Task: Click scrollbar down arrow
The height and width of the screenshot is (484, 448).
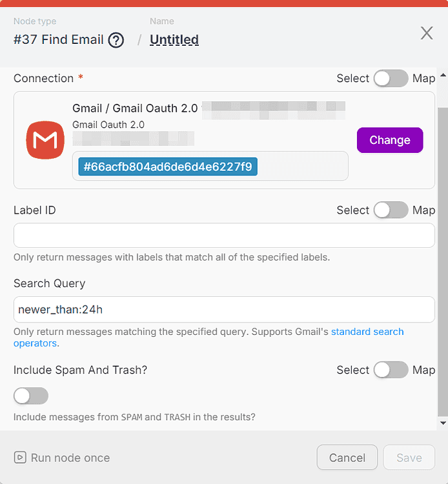Action: pyautogui.click(x=442, y=423)
